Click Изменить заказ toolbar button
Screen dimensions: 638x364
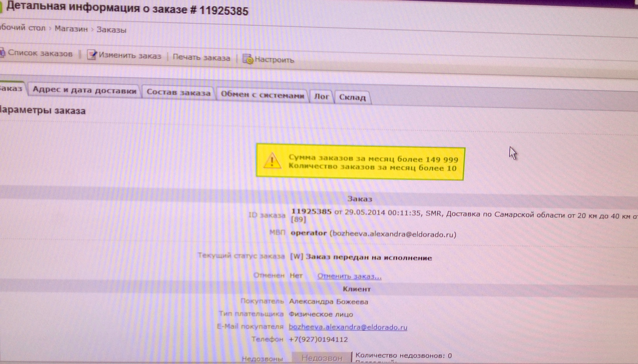coord(130,56)
